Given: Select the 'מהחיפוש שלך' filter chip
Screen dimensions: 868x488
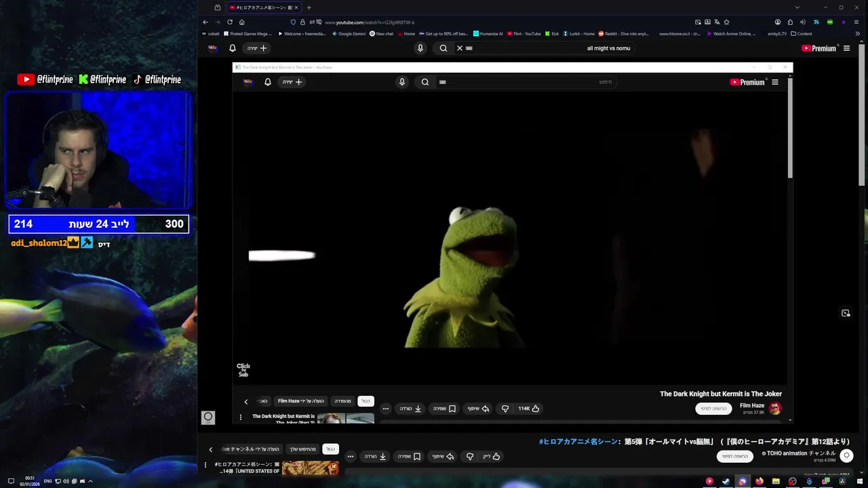Looking at the screenshot, I should tap(303, 449).
